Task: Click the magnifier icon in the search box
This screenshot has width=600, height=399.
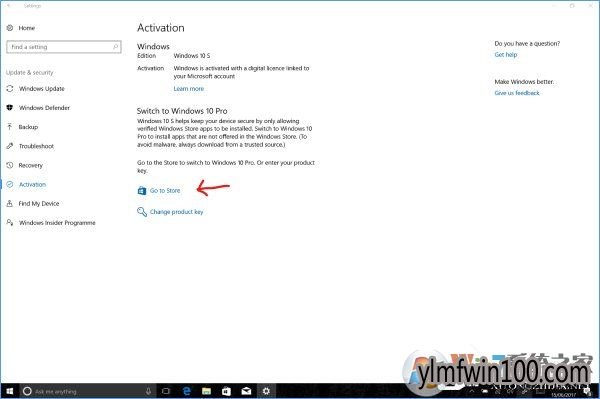Action: [116, 47]
